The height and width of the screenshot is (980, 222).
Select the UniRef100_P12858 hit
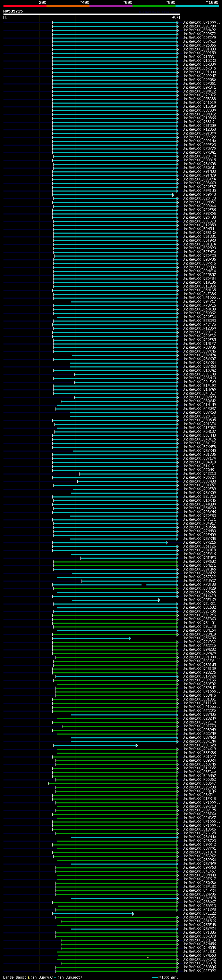coord(199,129)
